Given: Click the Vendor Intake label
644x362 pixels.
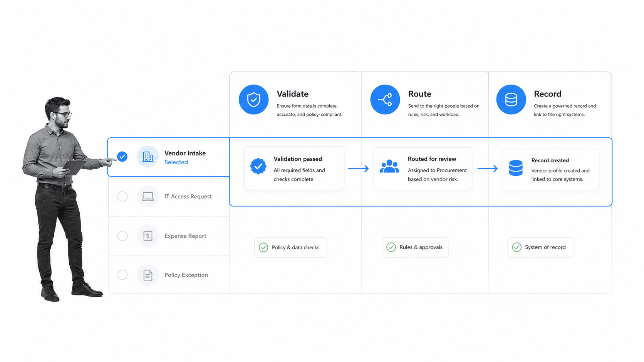Looking at the screenshot, I should [x=185, y=153].
